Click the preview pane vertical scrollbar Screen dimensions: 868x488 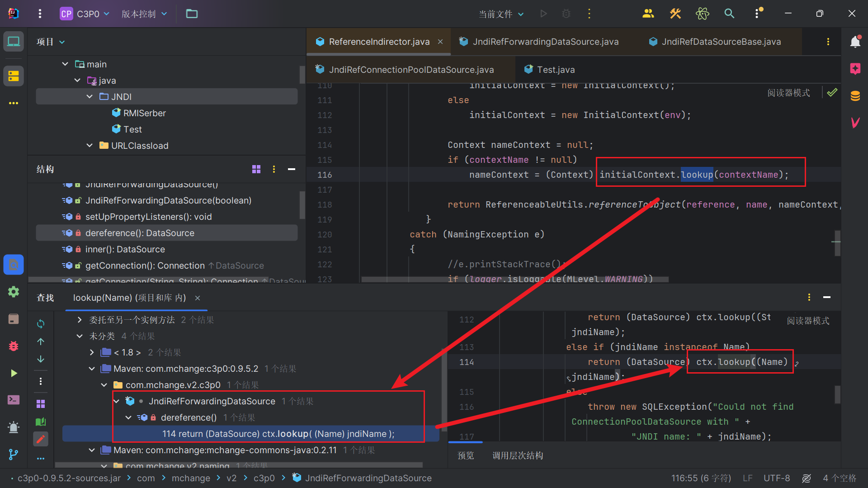coord(837,395)
